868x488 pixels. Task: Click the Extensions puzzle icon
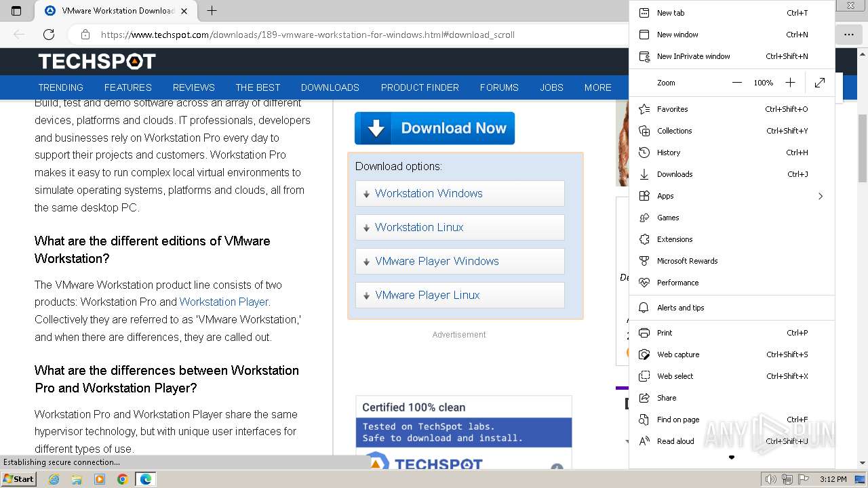[x=644, y=239]
